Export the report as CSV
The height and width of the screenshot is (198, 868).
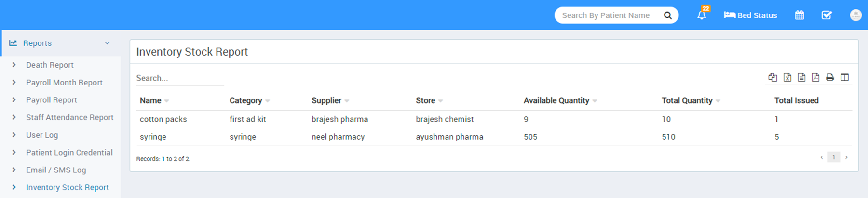click(x=801, y=77)
